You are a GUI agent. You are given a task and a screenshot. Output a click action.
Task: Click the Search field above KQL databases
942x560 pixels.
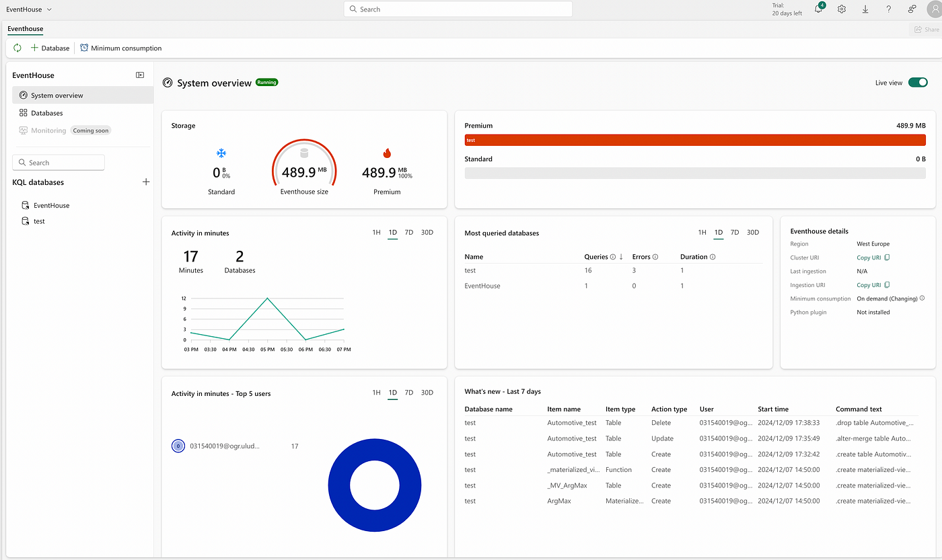(x=59, y=163)
